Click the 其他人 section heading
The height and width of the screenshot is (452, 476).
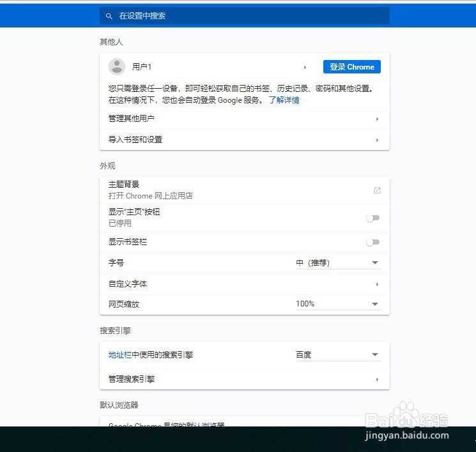click(111, 42)
